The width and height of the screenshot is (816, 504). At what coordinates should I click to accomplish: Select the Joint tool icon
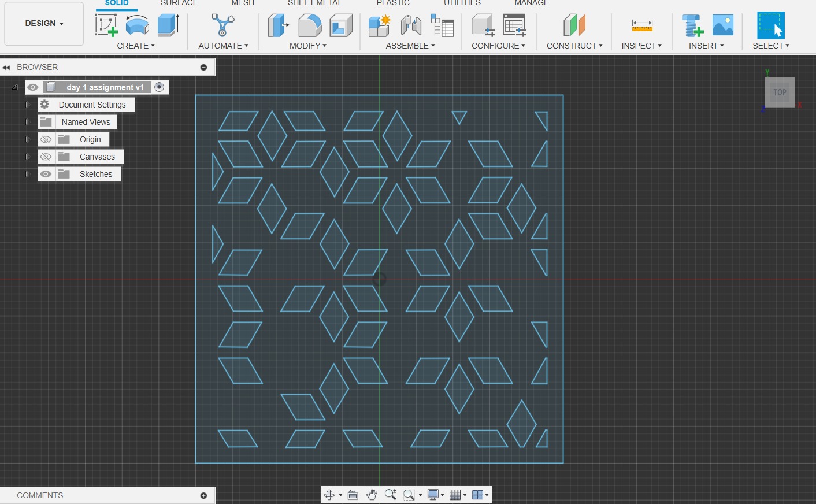[x=411, y=25]
